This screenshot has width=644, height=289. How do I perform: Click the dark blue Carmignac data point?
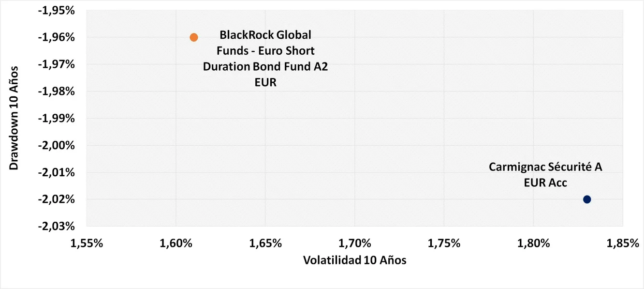point(587,199)
